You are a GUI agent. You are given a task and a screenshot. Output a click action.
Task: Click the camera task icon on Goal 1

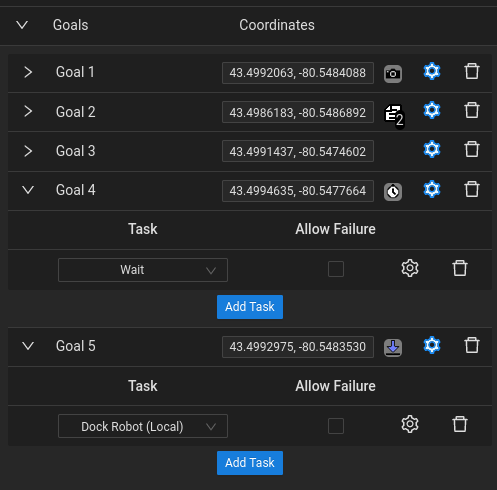(393, 73)
